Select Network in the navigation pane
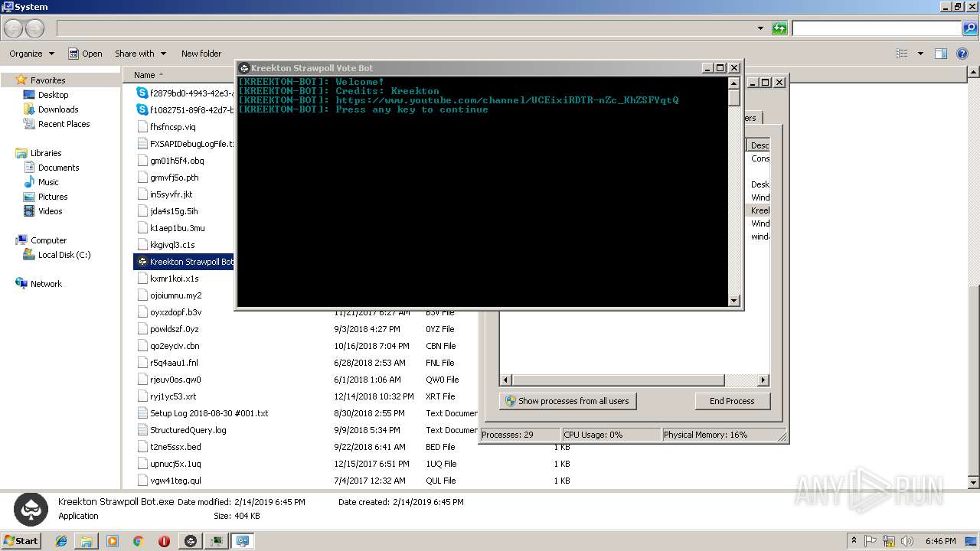This screenshot has height=551, width=980. pyautogui.click(x=46, y=284)
